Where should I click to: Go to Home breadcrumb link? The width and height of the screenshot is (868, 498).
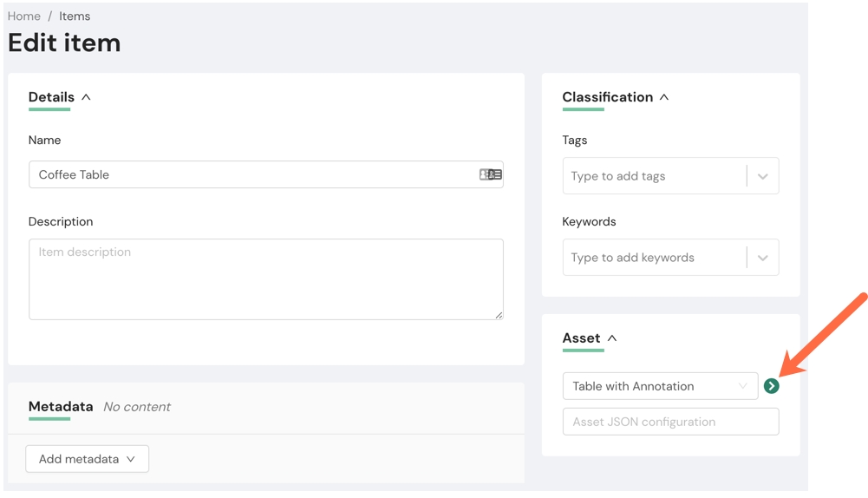click(x=24, y=16)
